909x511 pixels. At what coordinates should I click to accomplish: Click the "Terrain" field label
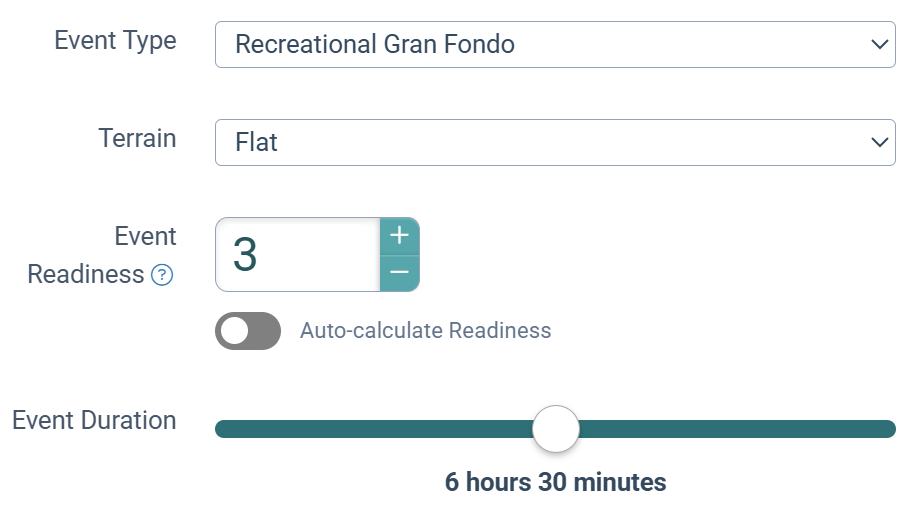tap(137, 138)
